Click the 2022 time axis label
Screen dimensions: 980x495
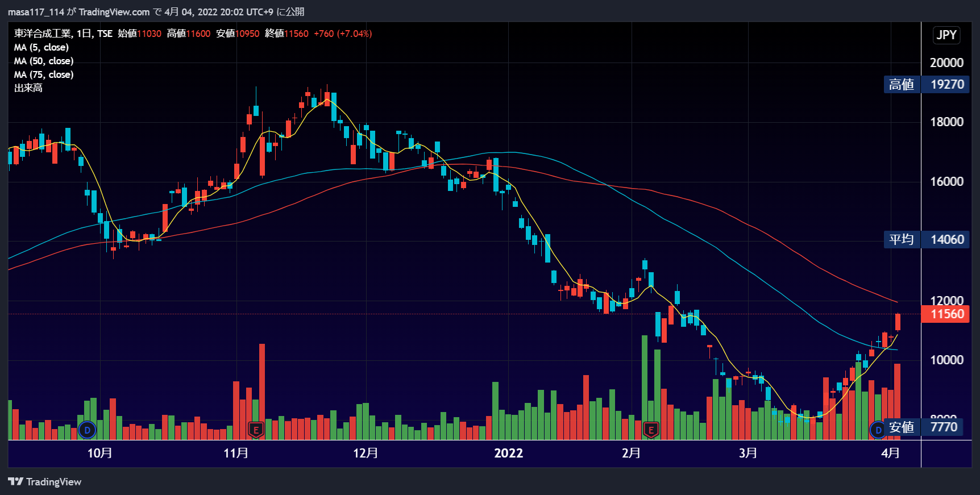(508, 453)
